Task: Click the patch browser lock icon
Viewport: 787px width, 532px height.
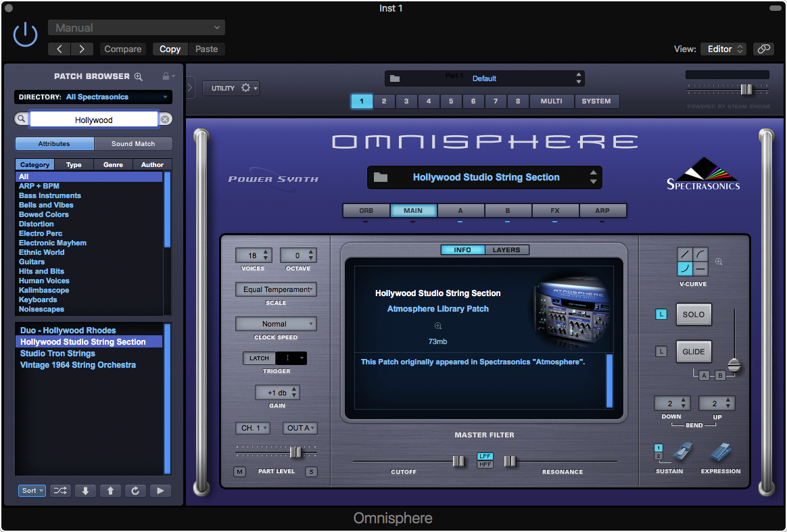Action: coord(166,76)
